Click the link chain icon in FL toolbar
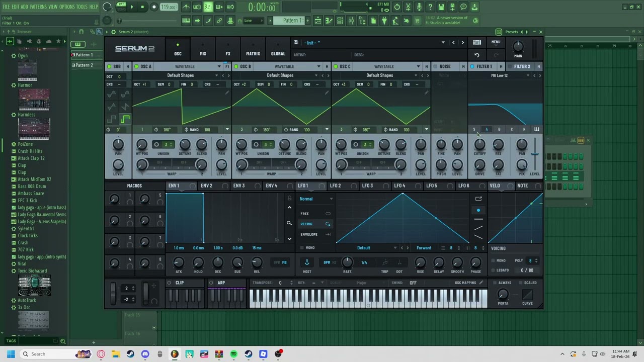Screen dimensions: 644x362 click(x=219, y=21)
